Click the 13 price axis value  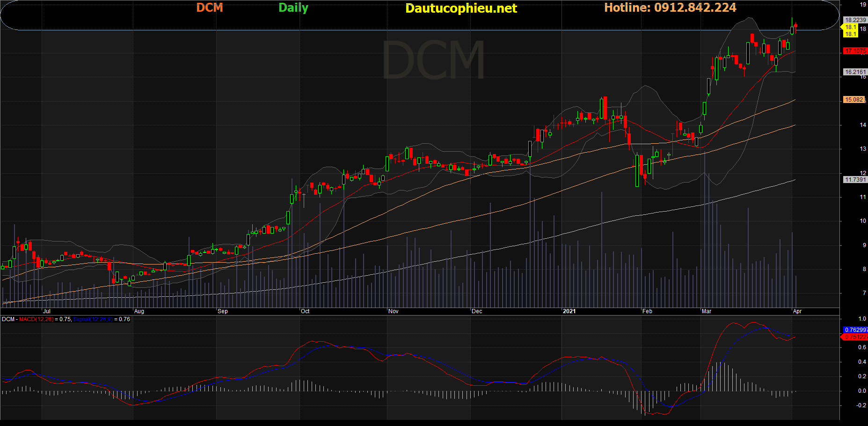coord(863,149)
